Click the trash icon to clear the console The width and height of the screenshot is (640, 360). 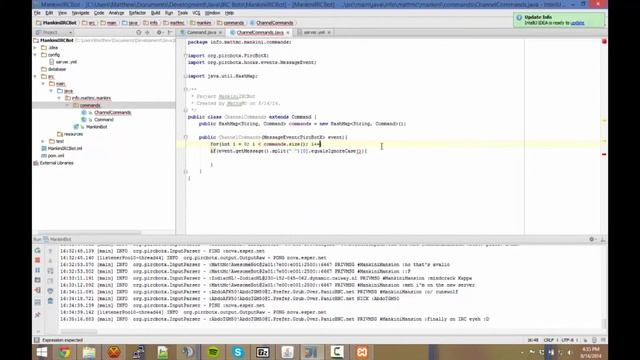coord(50,301)
